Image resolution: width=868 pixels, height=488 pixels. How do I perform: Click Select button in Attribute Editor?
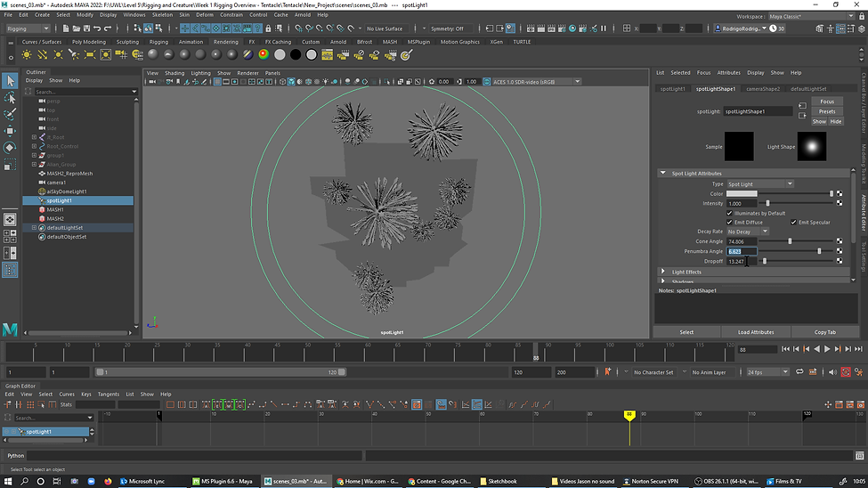point(686,332)
